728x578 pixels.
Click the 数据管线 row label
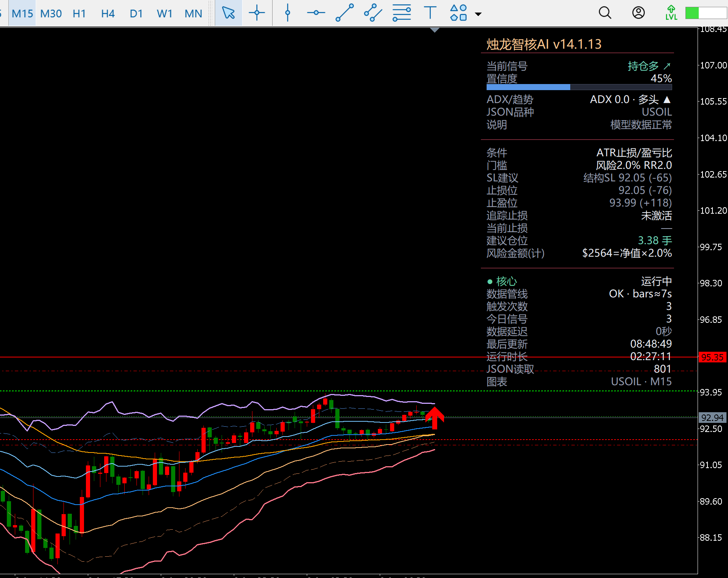507,294
